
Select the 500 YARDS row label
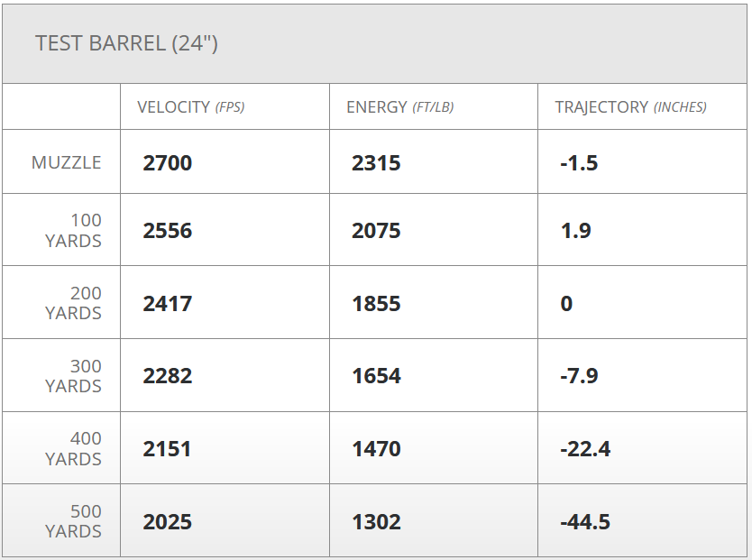click(73, 522)
